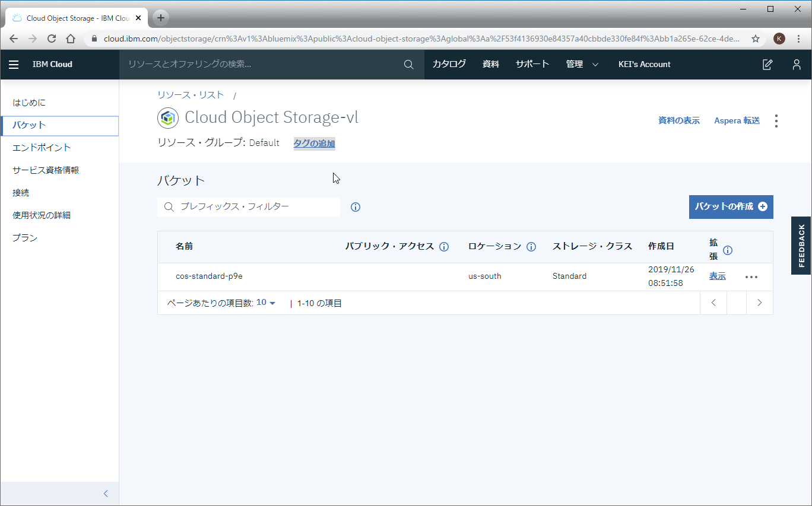The image size is (812, 506).
Task: Click info icon beside ロケーション header
Action: coord(531,247)
